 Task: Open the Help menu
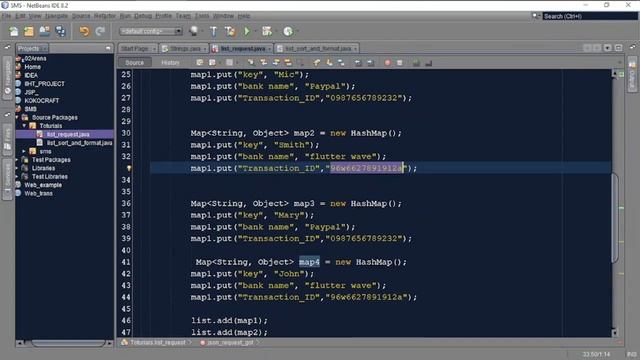(x=244, y=16)
